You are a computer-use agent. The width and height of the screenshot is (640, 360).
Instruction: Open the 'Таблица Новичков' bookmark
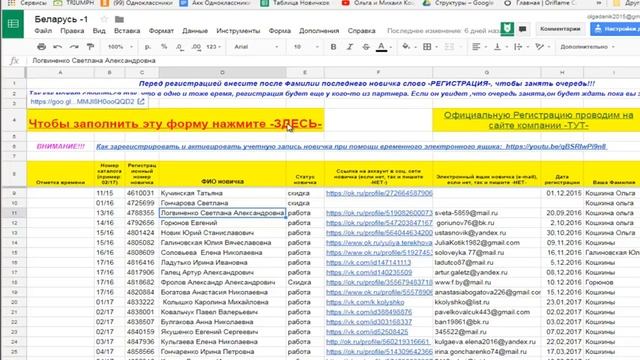point(296,3)
